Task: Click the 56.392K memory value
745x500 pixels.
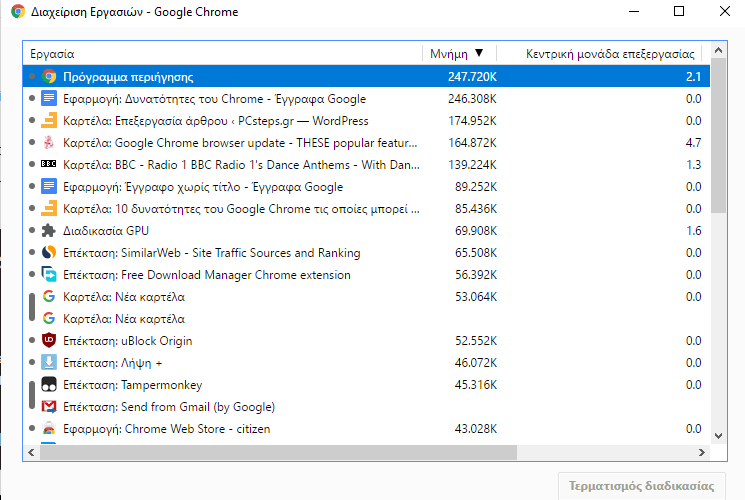Action: pyautogui.click(x=476, y=274)
